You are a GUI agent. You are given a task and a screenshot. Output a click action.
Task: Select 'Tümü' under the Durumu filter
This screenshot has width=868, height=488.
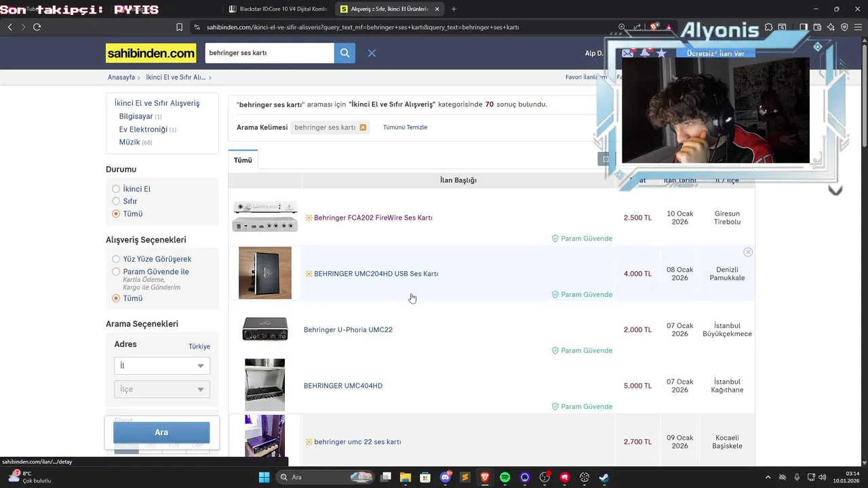pos(116,213)
